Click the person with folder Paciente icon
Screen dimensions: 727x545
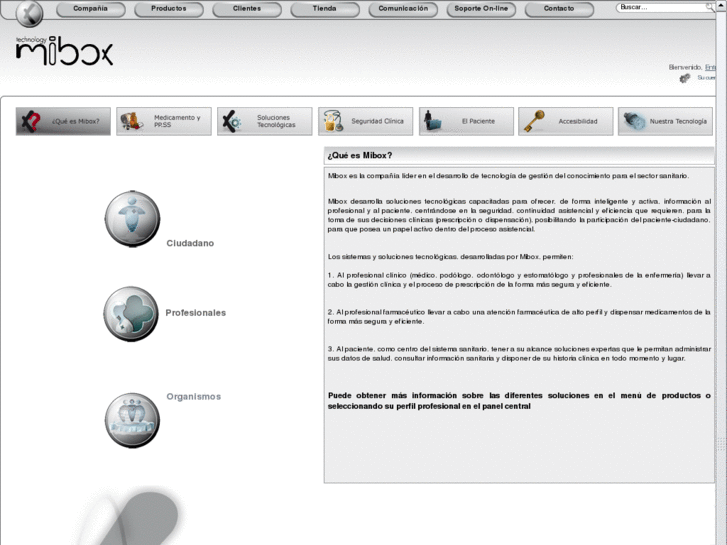pyautogui.click(x=433, y=121)
